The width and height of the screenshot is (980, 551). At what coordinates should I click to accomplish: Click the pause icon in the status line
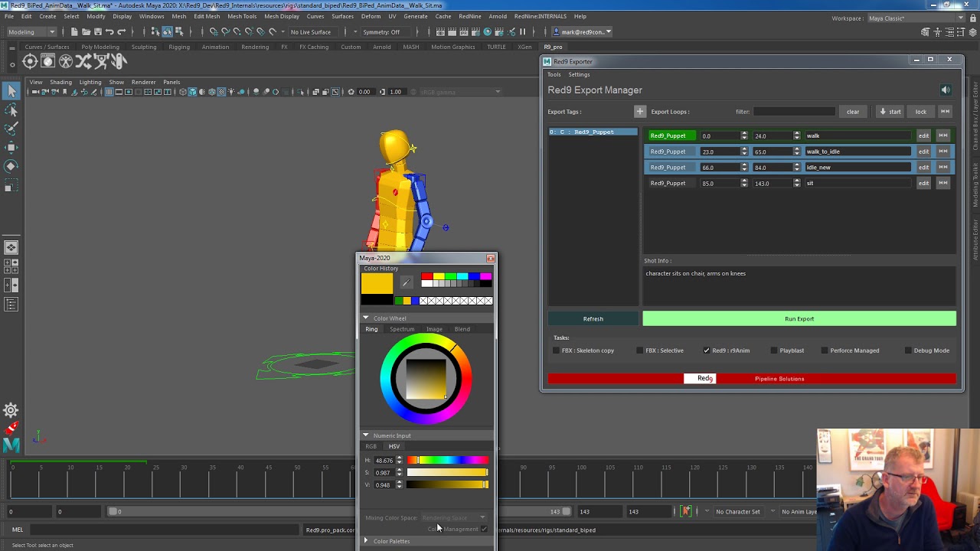pyautogui.click(x=522, y=31)
